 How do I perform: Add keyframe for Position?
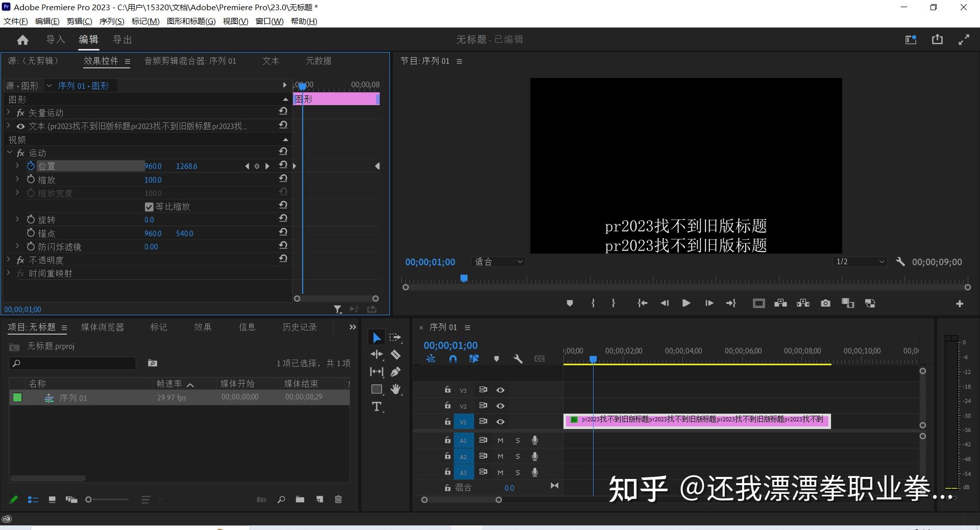[257, 166]
